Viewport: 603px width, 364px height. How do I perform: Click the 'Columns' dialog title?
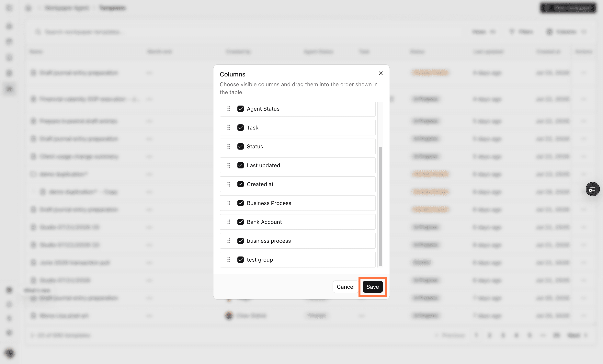(x=233, y=74)
